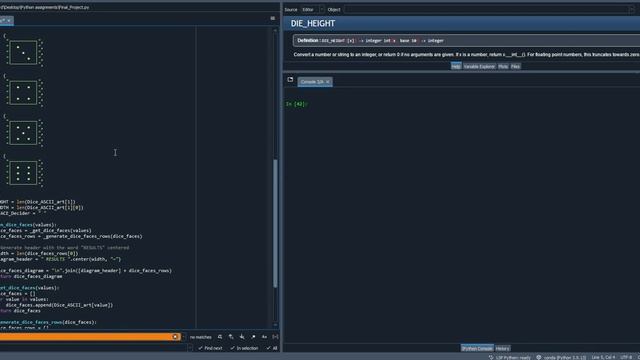The width and height of the screenshot is (640, 360).
Task: Switch to the Plots tab
Action: [x=503, y=66]
